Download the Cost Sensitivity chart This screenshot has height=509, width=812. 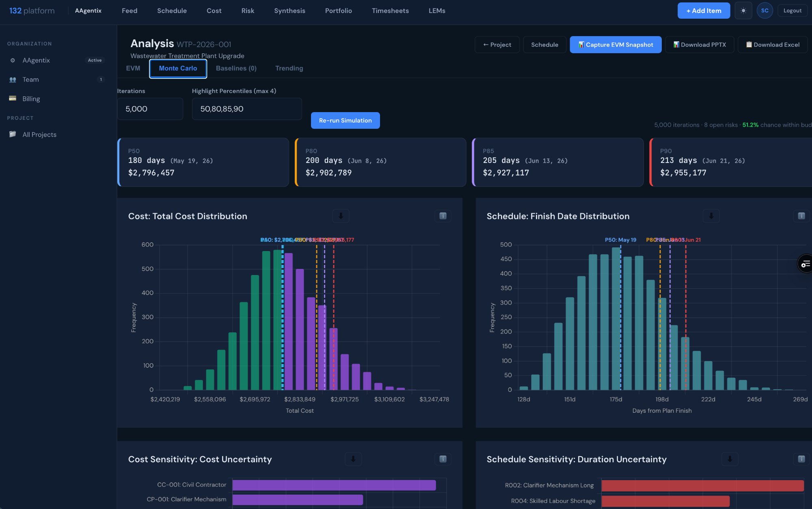(353, 459)
